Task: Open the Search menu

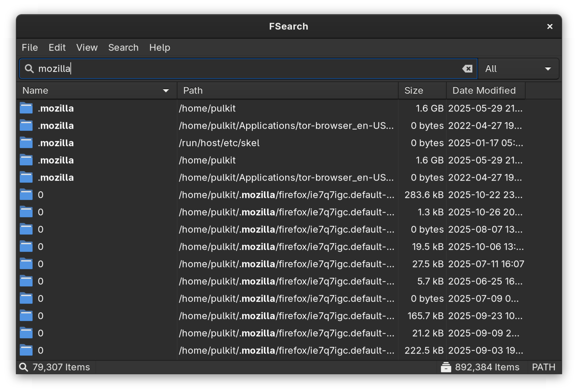Action: [x=123, y=47]
